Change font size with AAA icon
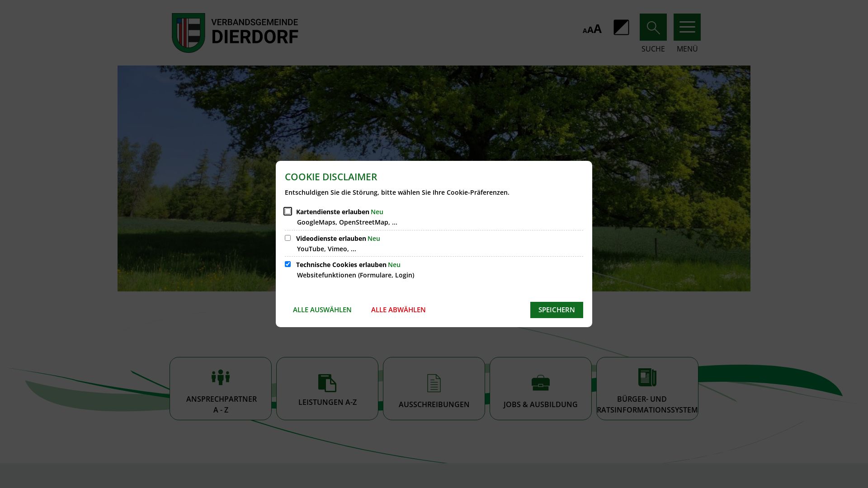868x488 pixels. [x=592, y=29]
